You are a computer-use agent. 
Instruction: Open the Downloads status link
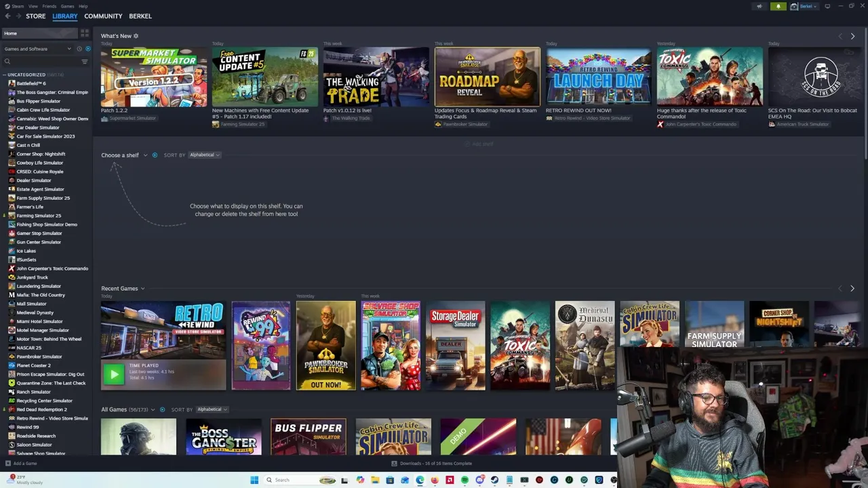coord(432,464)
